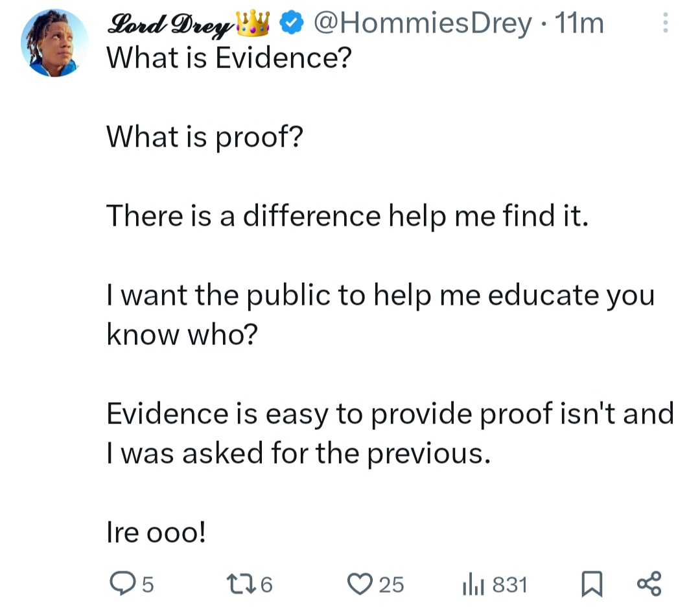Open the @HommiesDrey handle link
The height and width of the screenshot is (616, 700).
click(x=421, y=25)
